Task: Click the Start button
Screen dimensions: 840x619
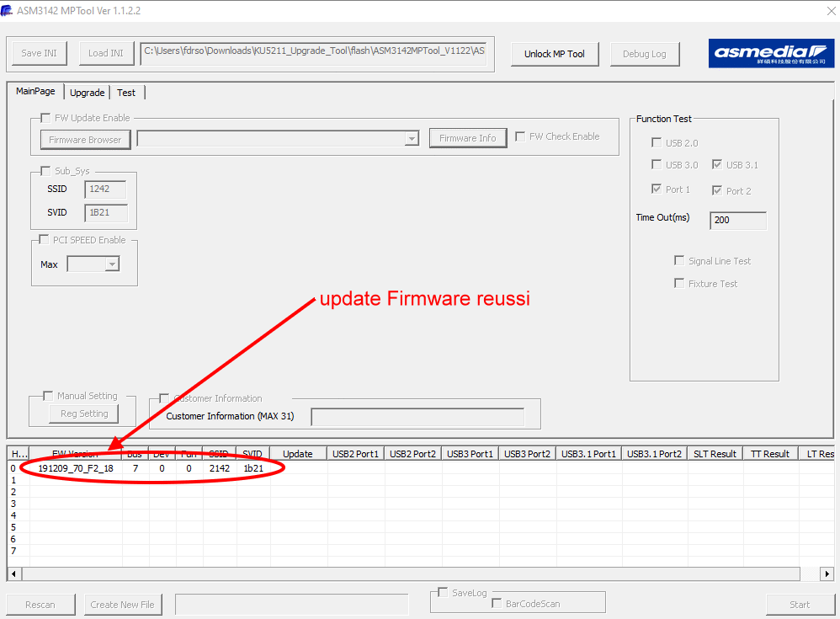Action: [x=800, y=605]
